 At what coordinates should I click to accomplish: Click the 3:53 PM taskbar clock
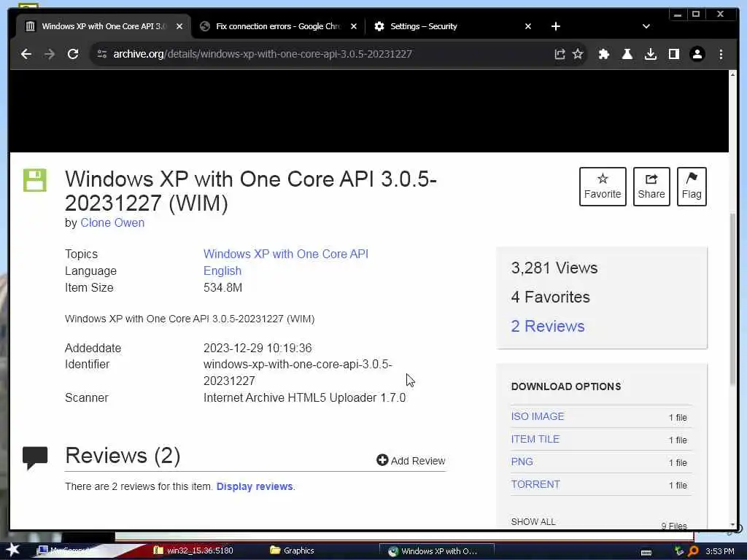coord(720,551)
